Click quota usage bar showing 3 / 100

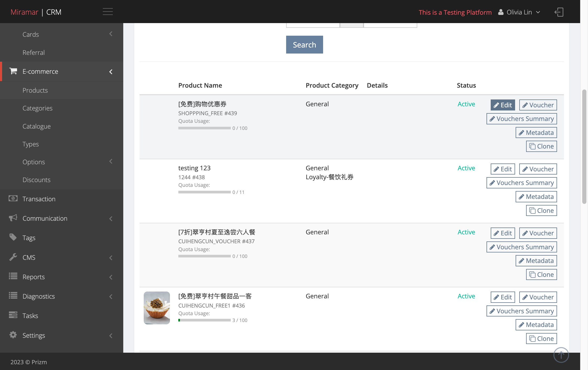pos(205,320)
